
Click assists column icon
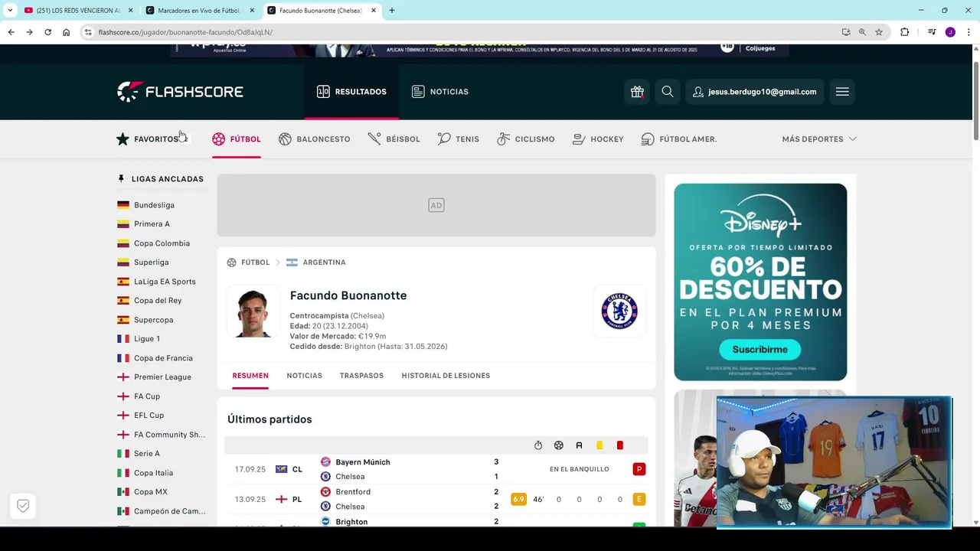(579, 445)
